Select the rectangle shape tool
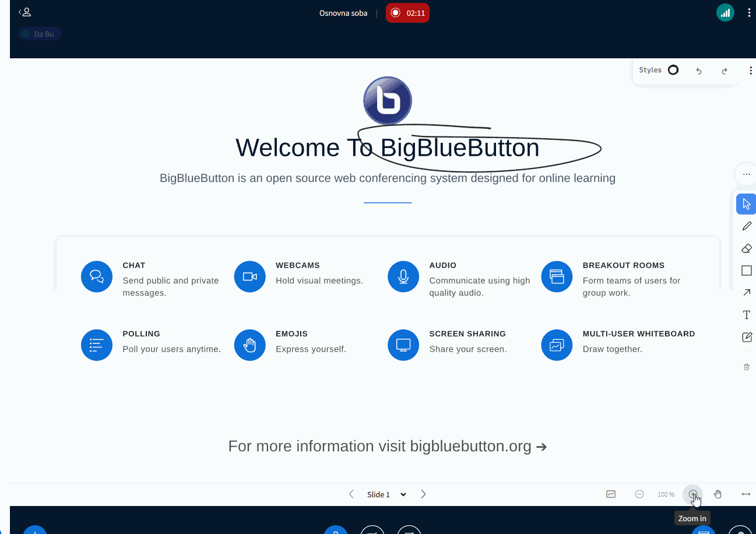756x534 pixels. [x=747, y=270]
